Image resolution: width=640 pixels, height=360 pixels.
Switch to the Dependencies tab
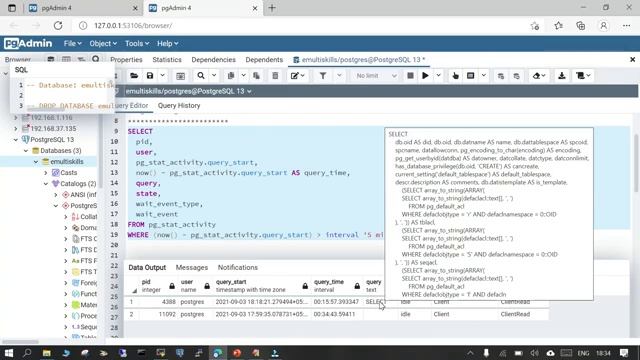[x=213, y=60]
